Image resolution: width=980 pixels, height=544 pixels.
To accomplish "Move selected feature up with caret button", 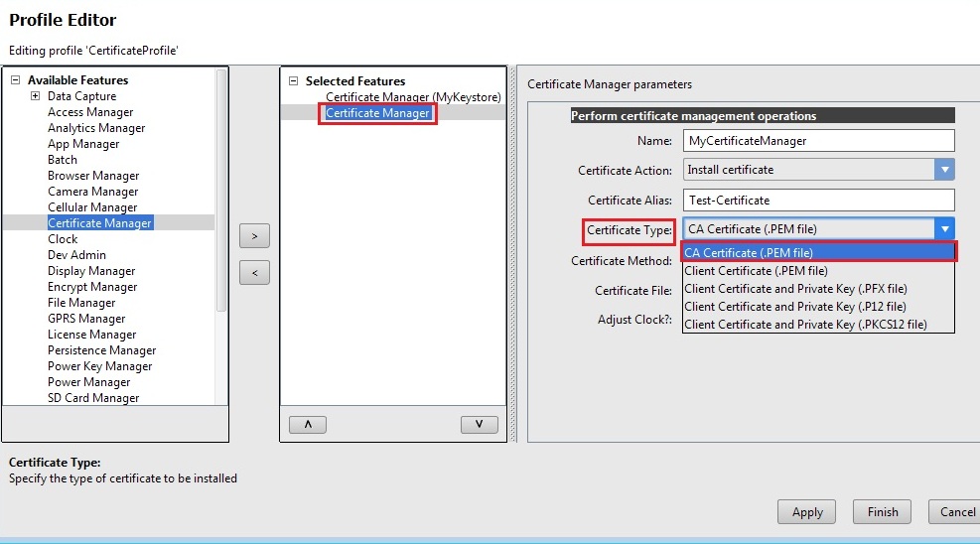I will [307, 424].
